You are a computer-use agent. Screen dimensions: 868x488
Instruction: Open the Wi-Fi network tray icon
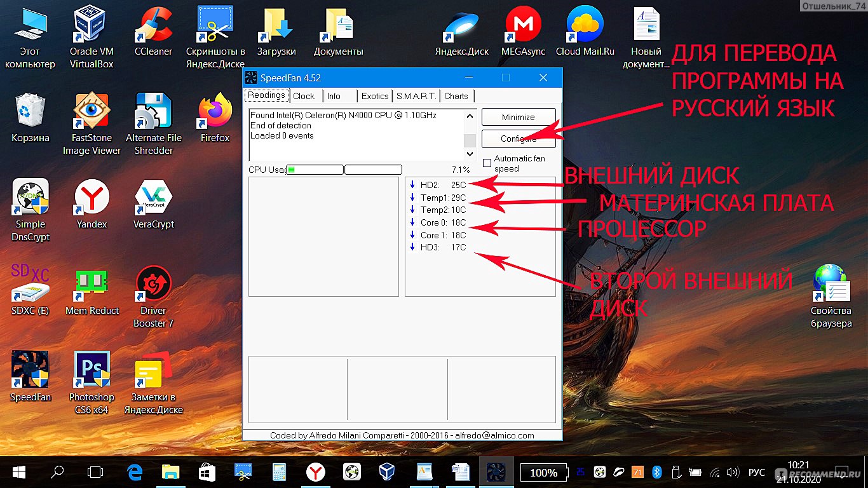click(x=715, y=472)
